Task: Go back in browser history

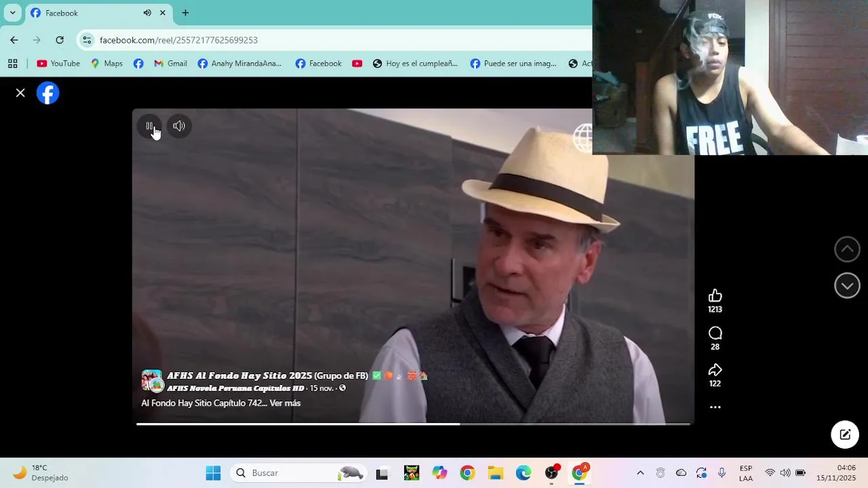Action: (14, 40)
